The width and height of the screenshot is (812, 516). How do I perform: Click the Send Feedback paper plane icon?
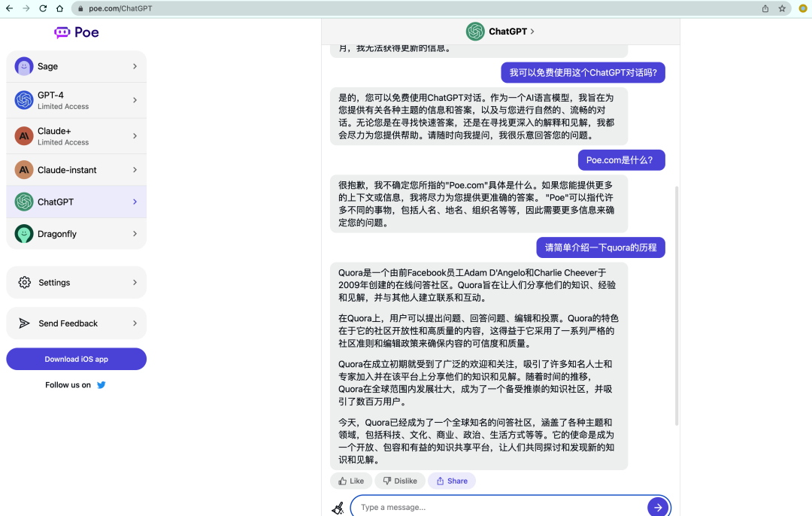(24, 323)
